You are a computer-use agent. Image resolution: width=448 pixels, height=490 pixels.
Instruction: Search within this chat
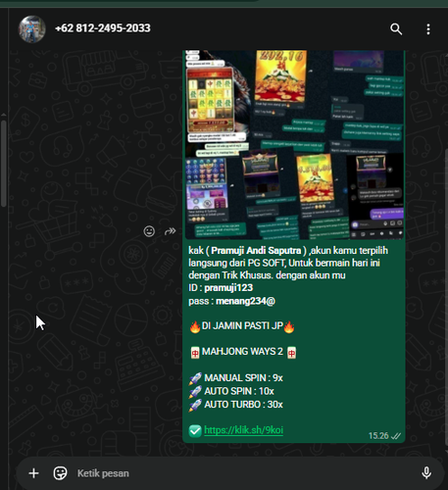tap(396, 29)
